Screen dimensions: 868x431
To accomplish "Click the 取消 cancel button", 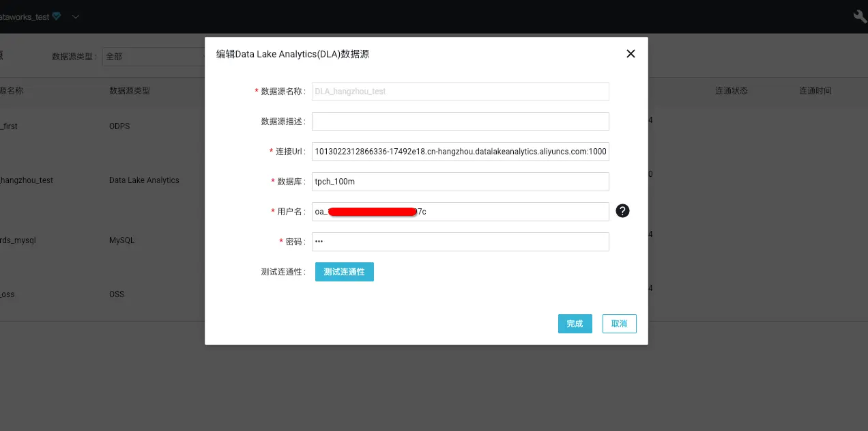I will [x=618, y=323].
